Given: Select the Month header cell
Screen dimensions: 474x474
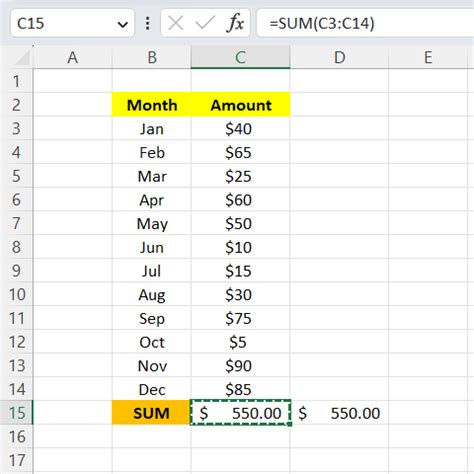Looking at the screenshot, I should 152,105.
